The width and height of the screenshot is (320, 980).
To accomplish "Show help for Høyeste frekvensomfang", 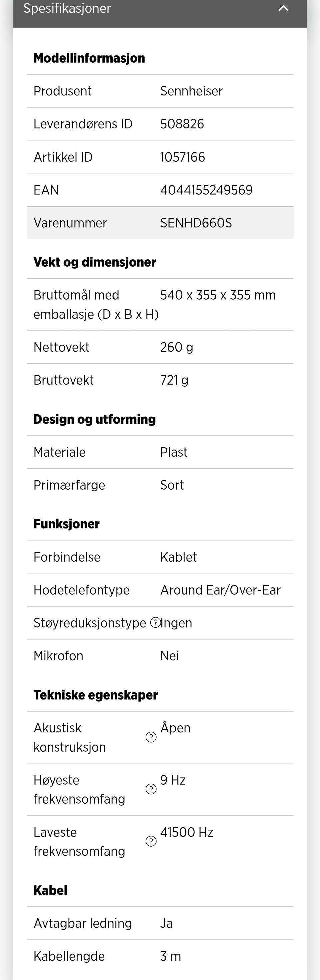I will pos(151,789).
